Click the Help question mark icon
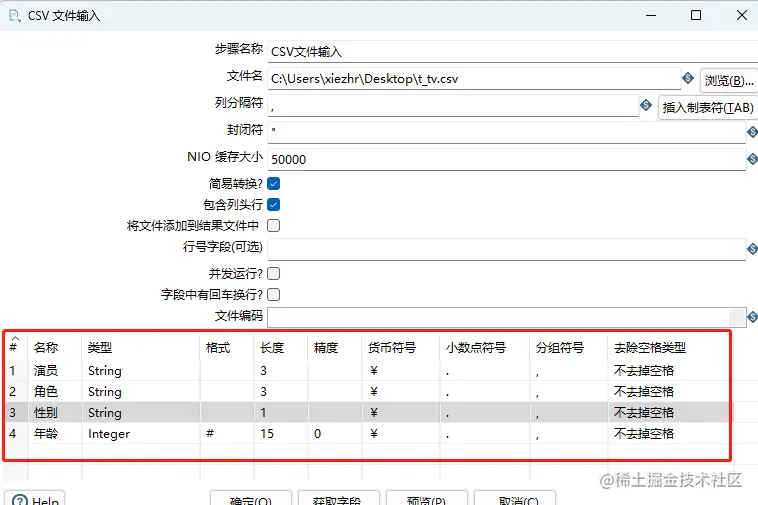This screenshot has width=758, height=505. coord(20,501)
